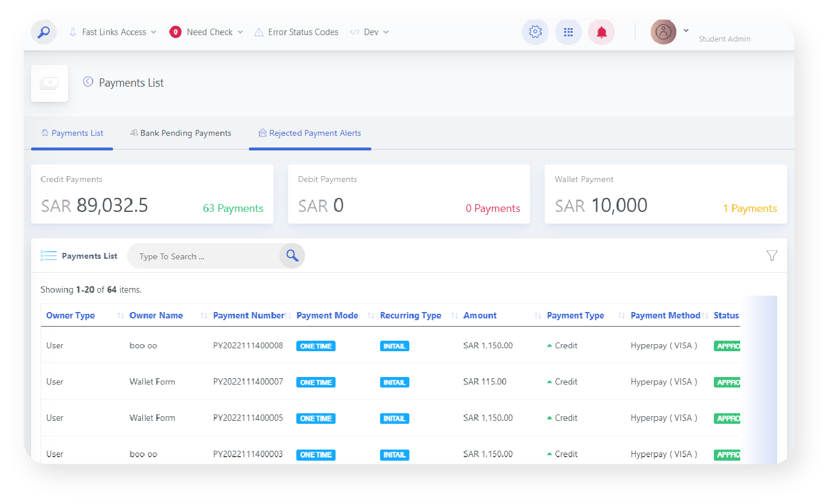Viewport: 831px width, 504px height.
Task: Click the Type To Search input field
Action: pos(203,256)
